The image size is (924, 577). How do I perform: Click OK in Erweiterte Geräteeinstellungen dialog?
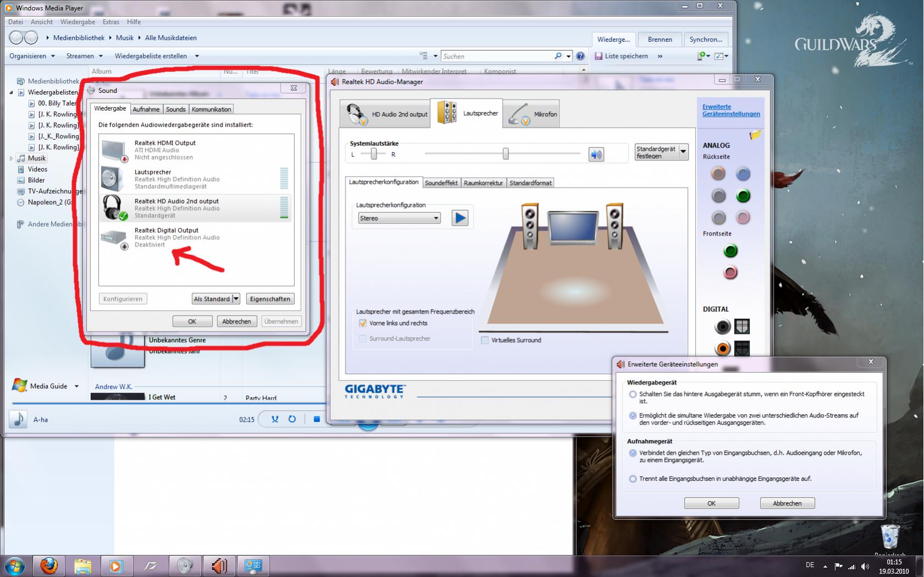711,503
